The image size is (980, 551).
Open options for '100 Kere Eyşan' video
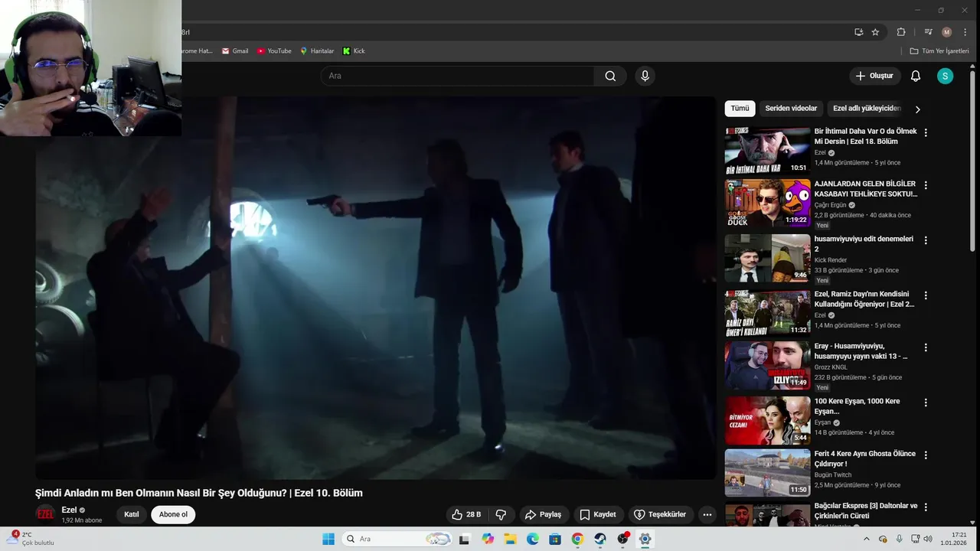(x=926, y=403)
